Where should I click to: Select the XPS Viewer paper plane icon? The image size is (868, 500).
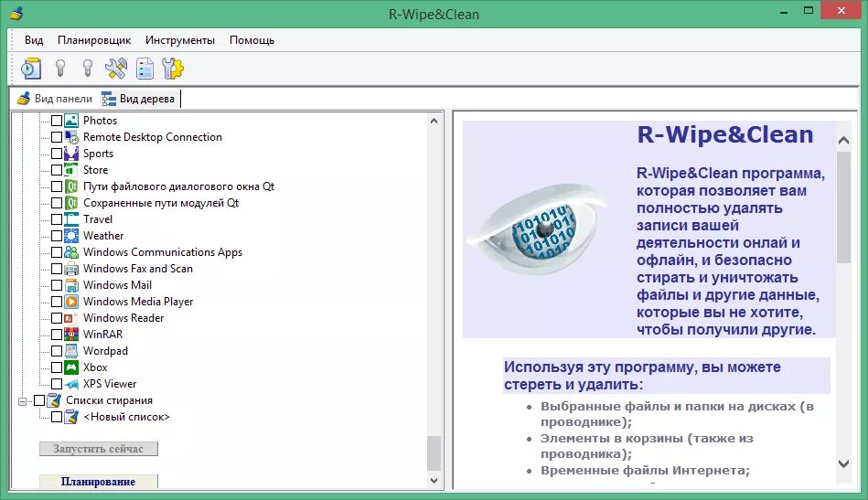click(71, 384)
